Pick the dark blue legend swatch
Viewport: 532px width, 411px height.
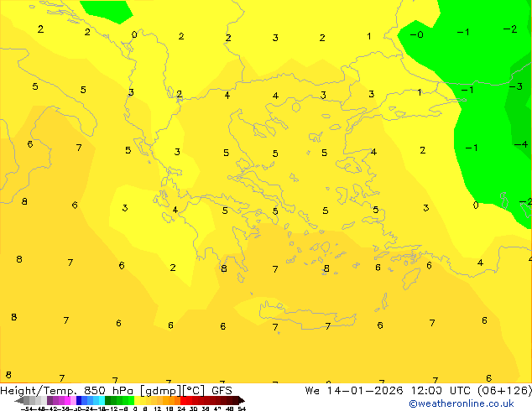coord(79,400)
